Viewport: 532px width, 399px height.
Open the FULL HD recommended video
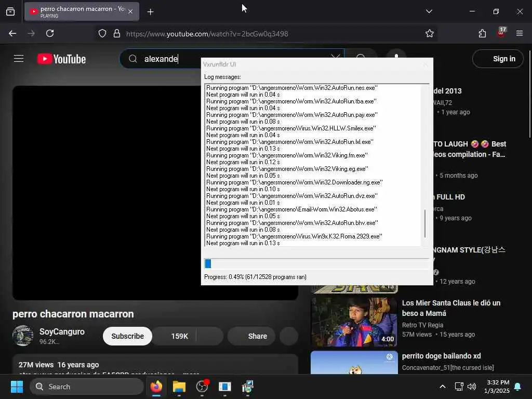(449, 197)
